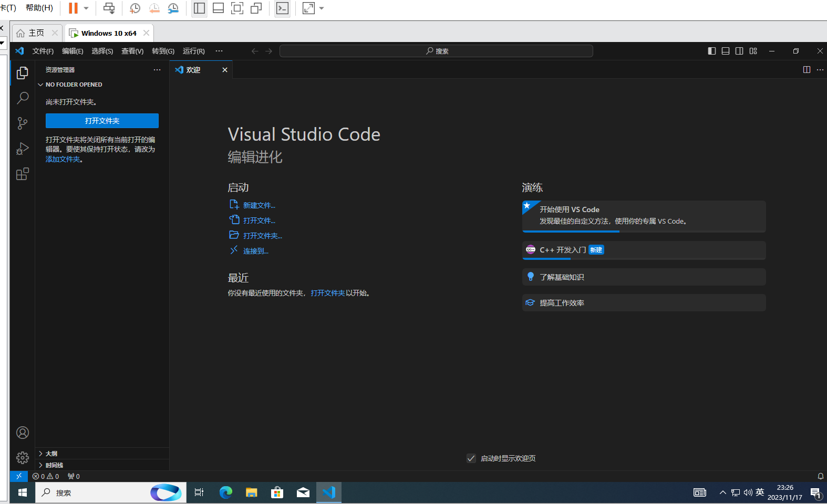Toggle bottom panel layout icon
Image resolution: width=827 pixels, height=504 pixels.
click(726, 51)
